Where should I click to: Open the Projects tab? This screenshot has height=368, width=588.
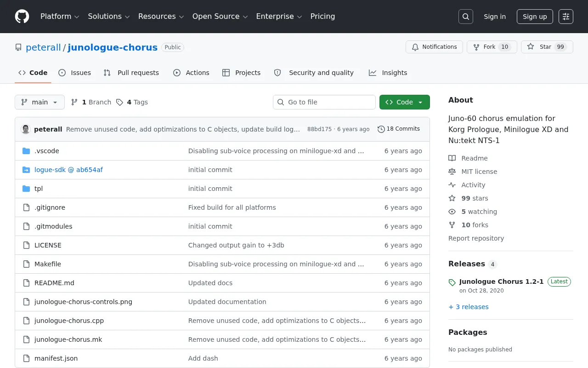tap(242, 73)
